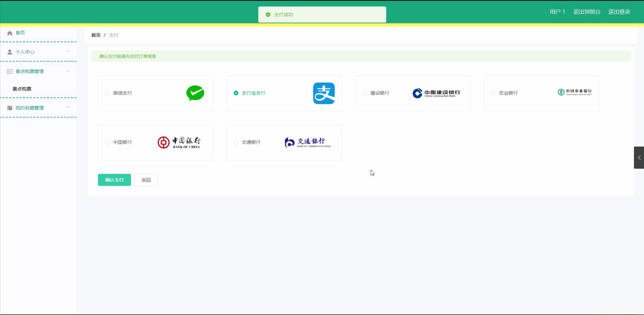
Task: Click the 确认支付 button
Action: point(114,180)
